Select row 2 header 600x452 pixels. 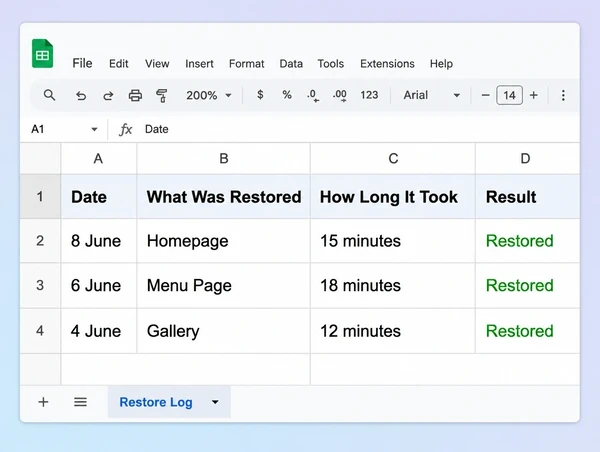[40, 241]
